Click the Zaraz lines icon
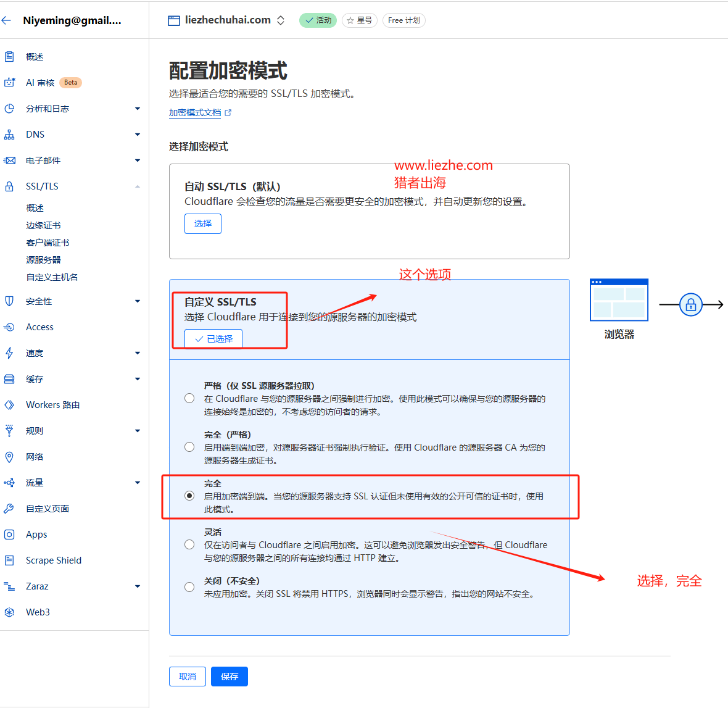The width and height of the screenshot is (728, 708). point(9,586)
